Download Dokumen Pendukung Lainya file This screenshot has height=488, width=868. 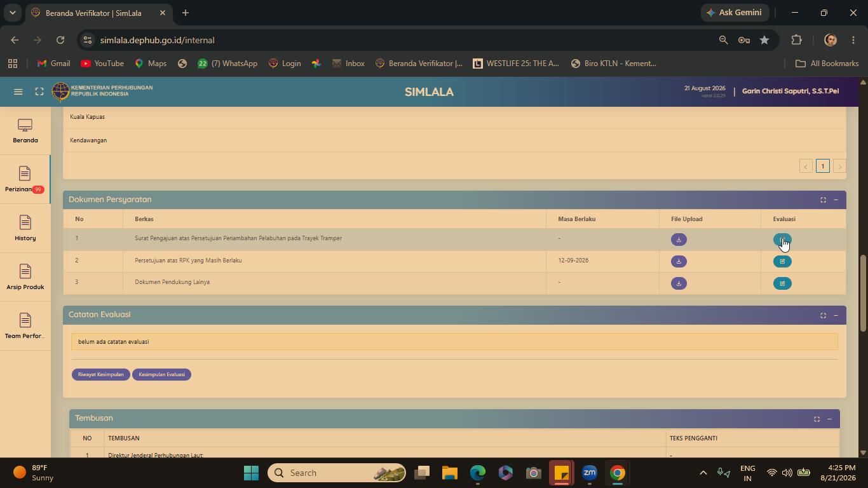click(x=679, y=283)
